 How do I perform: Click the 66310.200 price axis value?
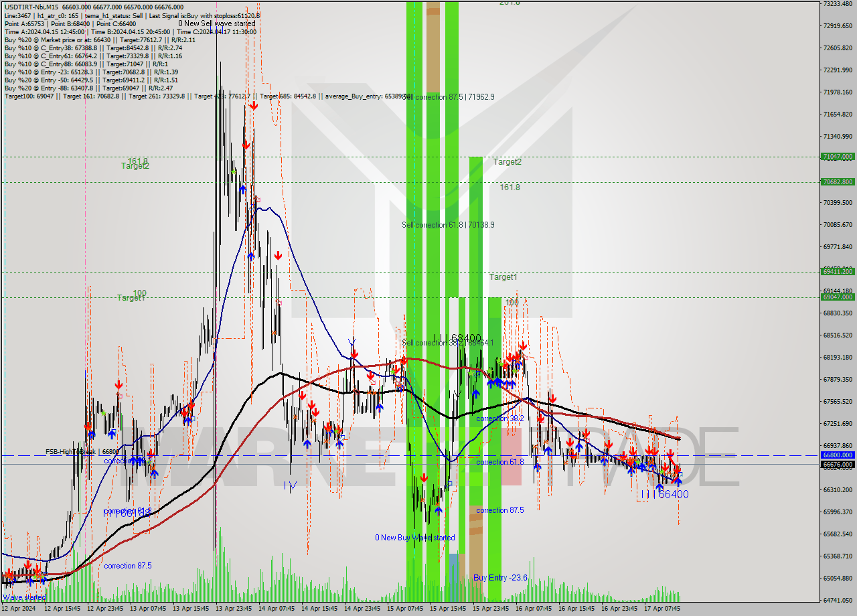[838, 490]
